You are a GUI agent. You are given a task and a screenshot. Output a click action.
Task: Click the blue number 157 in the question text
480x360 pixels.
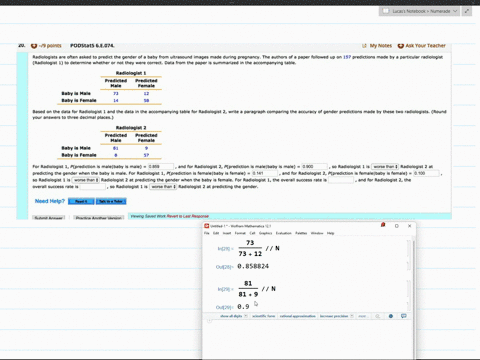[347, 57]
